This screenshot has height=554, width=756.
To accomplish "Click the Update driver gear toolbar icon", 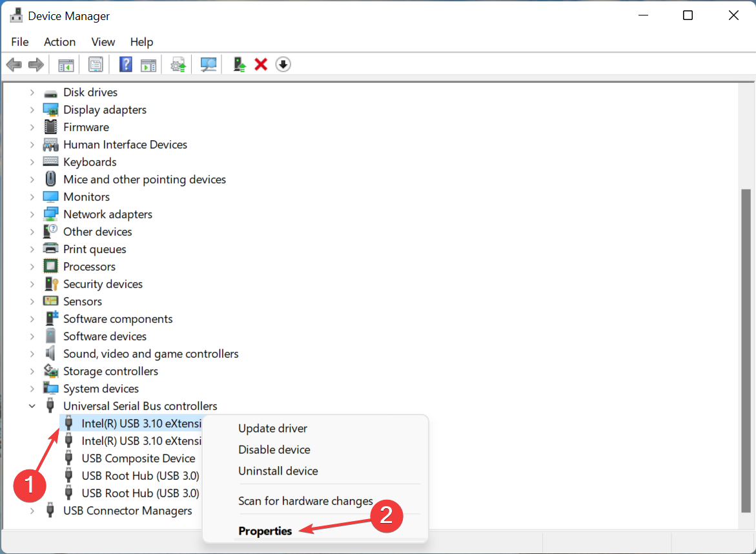I will (178, 65).
